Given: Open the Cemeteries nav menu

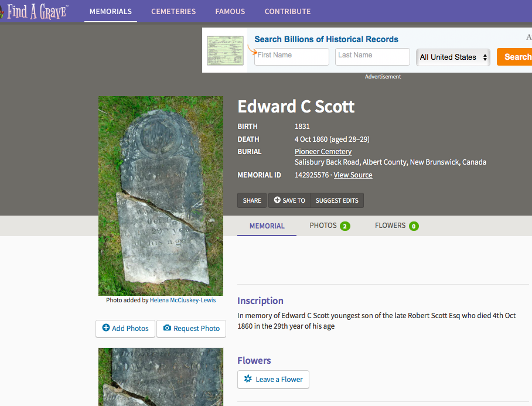Looking at the screenshot, I should [x=173, y=11].
